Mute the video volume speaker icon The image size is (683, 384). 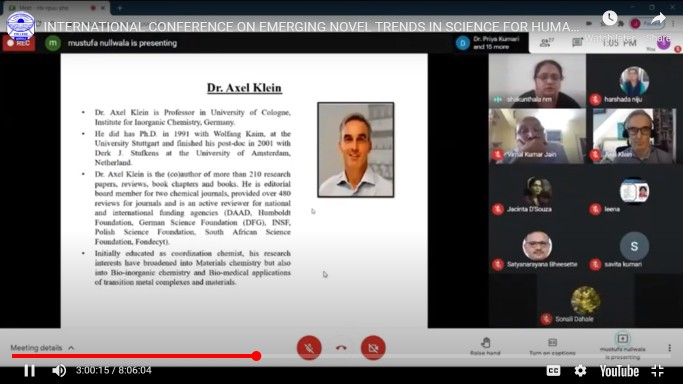[x=59, y=371]
